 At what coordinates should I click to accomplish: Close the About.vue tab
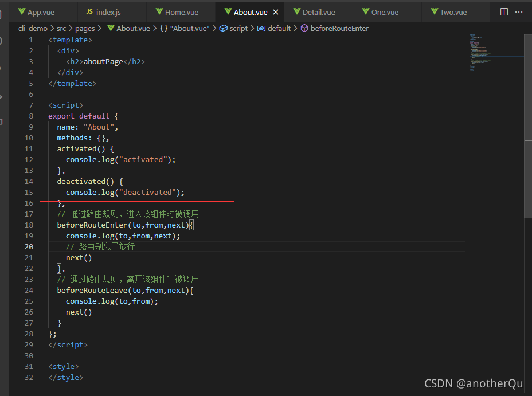coord(276,12)
